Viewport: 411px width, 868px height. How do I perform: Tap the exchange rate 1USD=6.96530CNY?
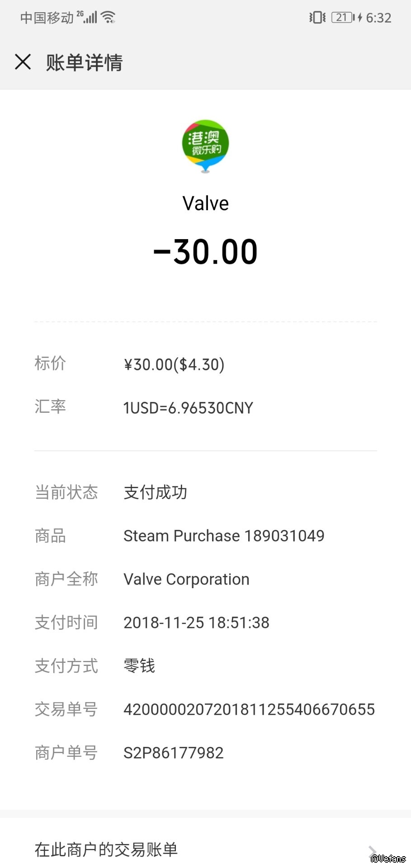coord(188,408)
